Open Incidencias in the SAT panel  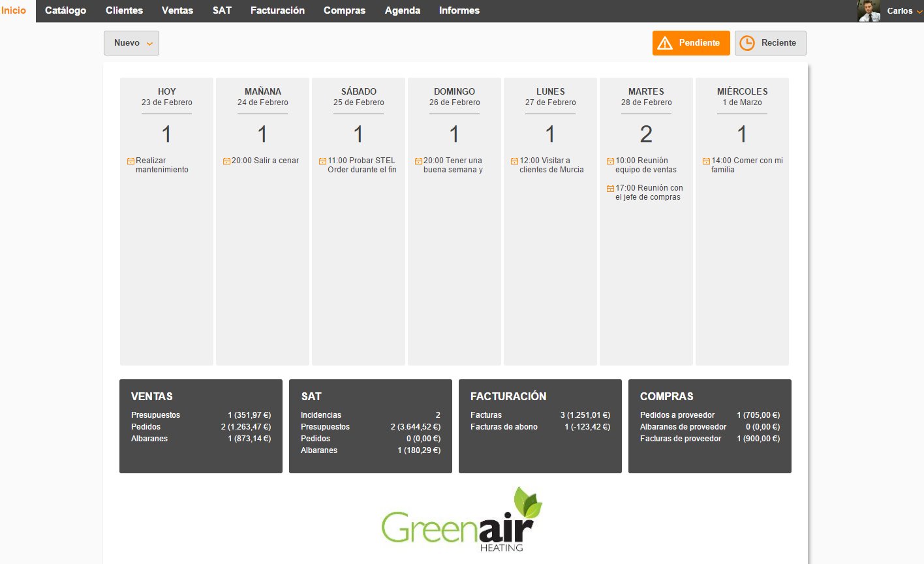[x=320, y=415]
